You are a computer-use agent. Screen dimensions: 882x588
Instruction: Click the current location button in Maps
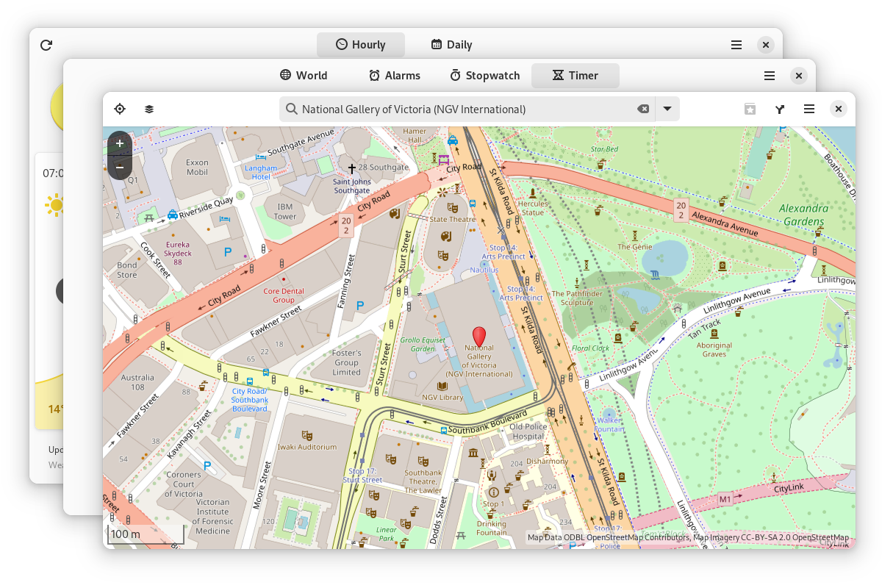[120, 109]
